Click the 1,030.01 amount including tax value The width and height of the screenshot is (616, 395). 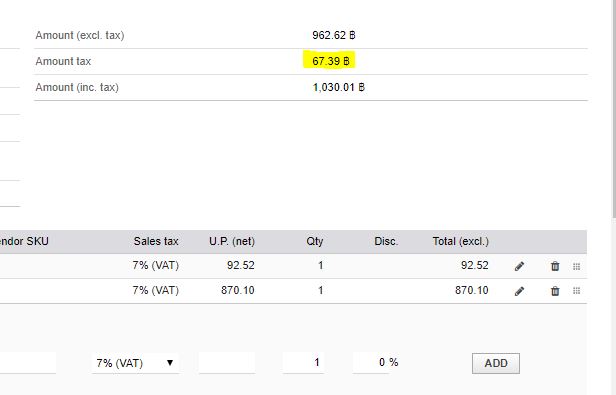point(338,87)
